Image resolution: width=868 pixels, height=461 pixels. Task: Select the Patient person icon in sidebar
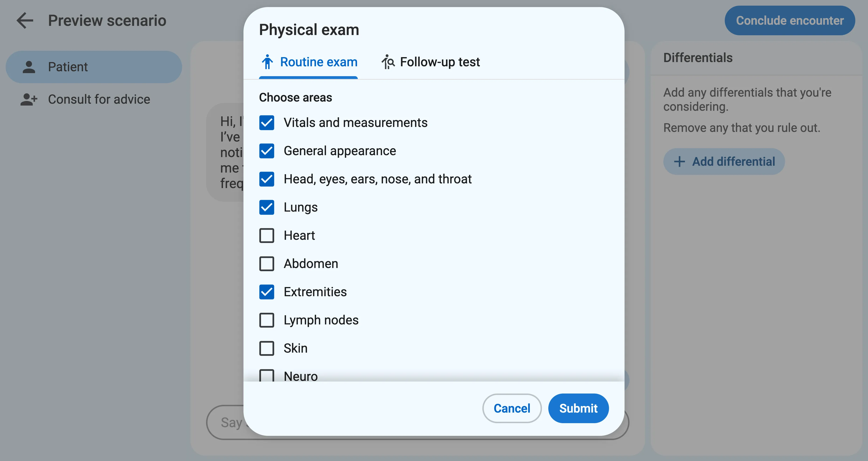pyautogui.click(x=29, y=67)
